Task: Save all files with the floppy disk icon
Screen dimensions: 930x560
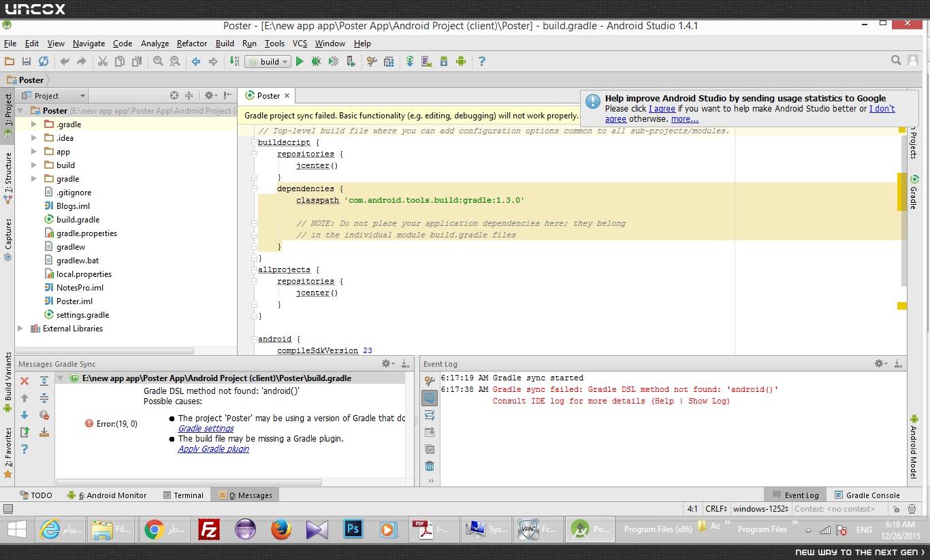Action: (27, 61)
